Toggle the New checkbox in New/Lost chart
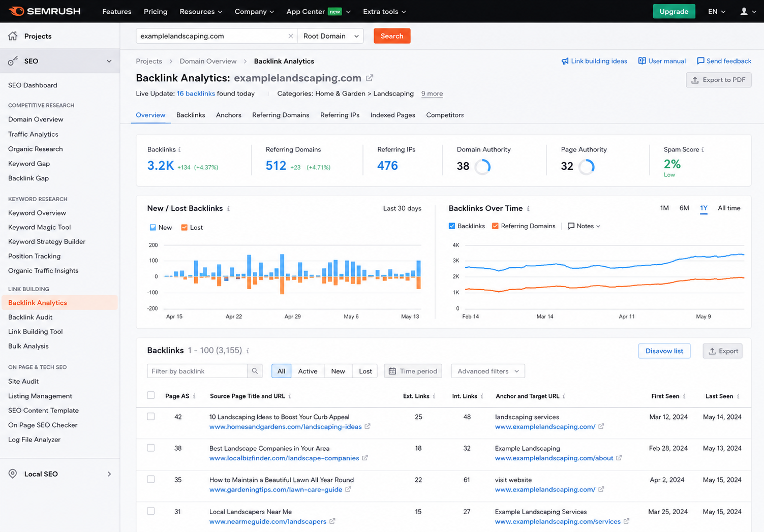Screen dimensions: 764x532 pos(153,227)
